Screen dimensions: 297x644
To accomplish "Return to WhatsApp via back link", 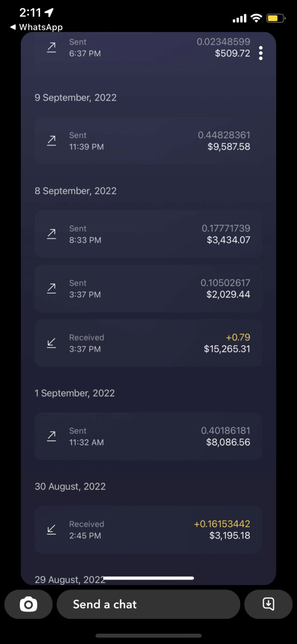I will tap(36, 27).
